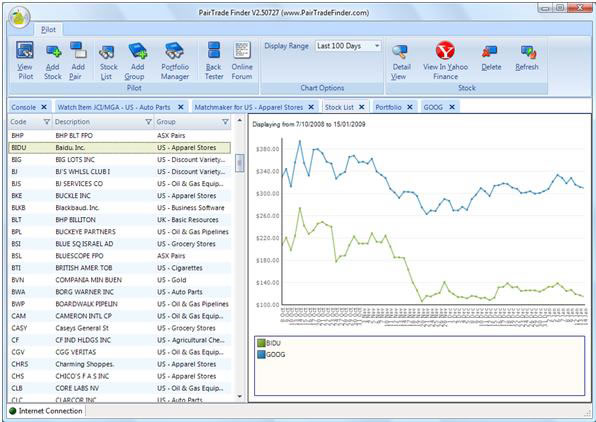Select the BORG WARNER INC row
Viewport: 596px width, 422px height.
coord(119,292)
